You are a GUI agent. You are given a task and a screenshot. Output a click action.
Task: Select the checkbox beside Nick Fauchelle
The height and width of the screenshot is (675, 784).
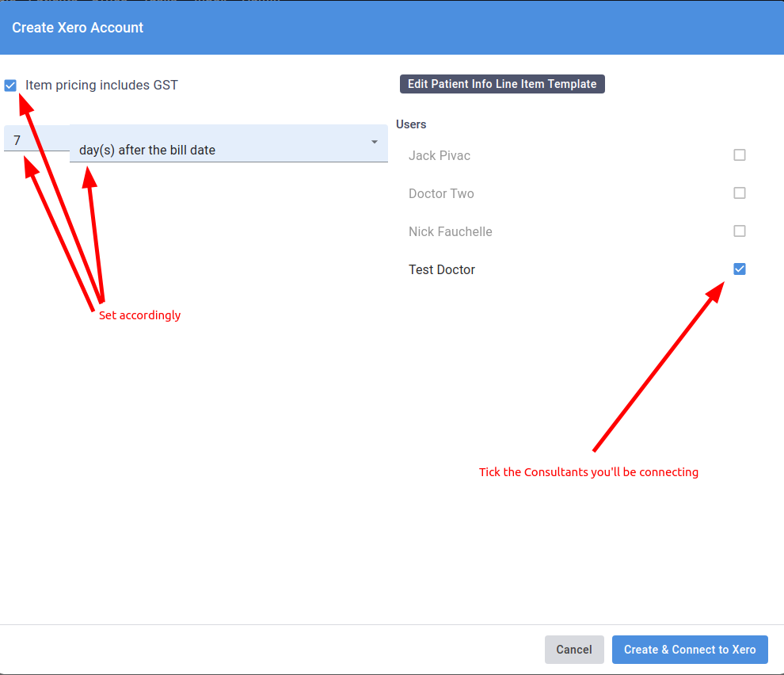click(x=740, y=231)
